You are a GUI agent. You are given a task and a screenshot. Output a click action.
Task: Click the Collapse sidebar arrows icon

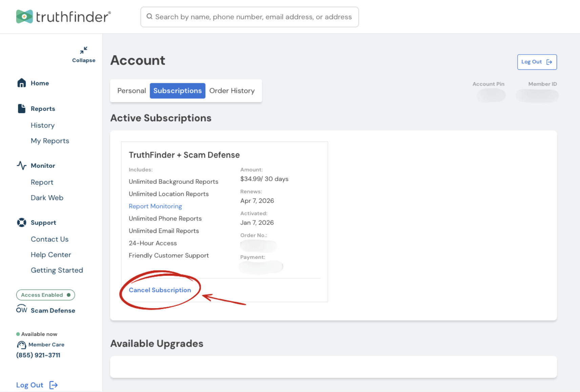point(84,50)
